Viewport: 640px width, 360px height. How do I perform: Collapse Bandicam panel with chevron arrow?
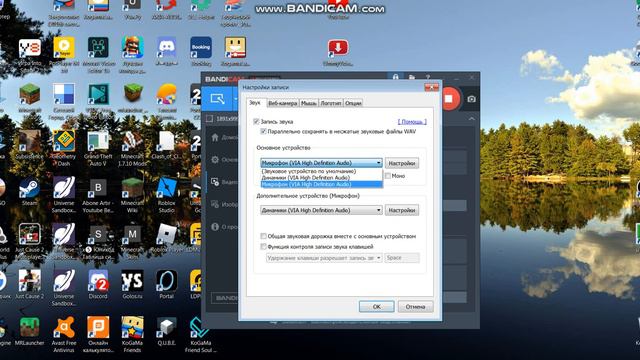(471, 119)
